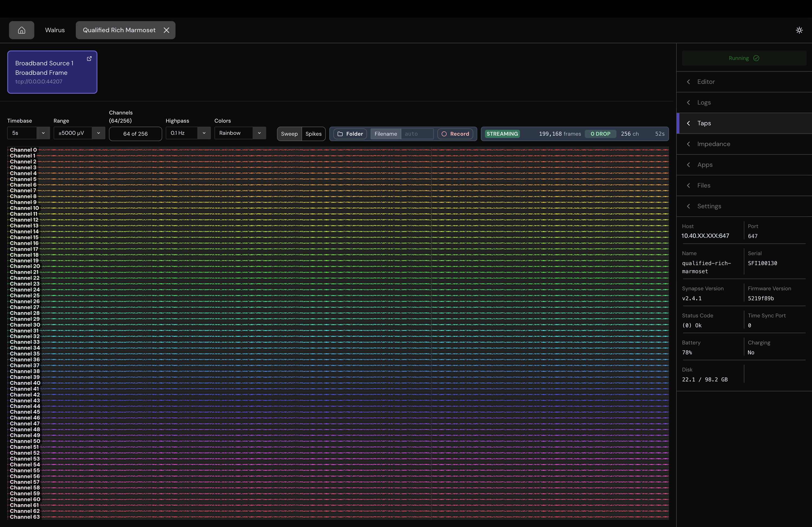Image resolution: width=812 pixels, height=527 pixels.
Task: Select Broadband Source 1 tap card
Action: (52, 72)
